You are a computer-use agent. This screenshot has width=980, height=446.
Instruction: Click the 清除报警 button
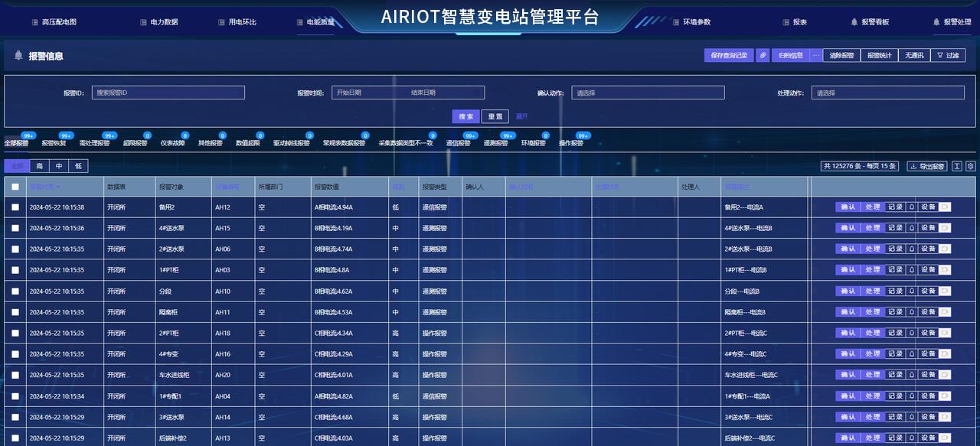point(841,55)
